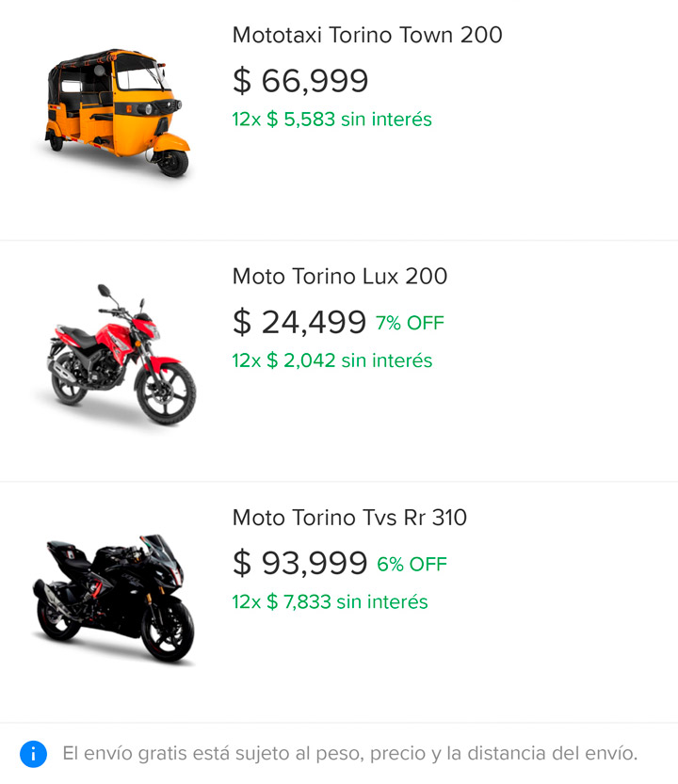Image resolution: width=678 pixels, height=784 pixels.
Task: Select the 6% OFF discount label
Action: (412, 565)
